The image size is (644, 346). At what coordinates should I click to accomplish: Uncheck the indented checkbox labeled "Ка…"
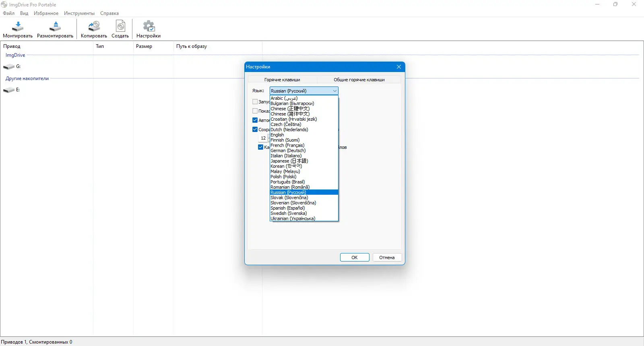(x=260, y=147)
